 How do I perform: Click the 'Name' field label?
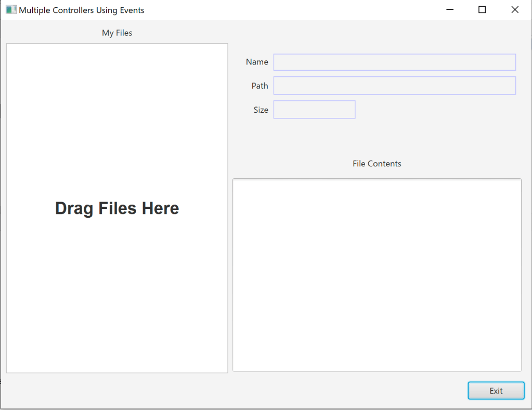[x=257, y=62]
